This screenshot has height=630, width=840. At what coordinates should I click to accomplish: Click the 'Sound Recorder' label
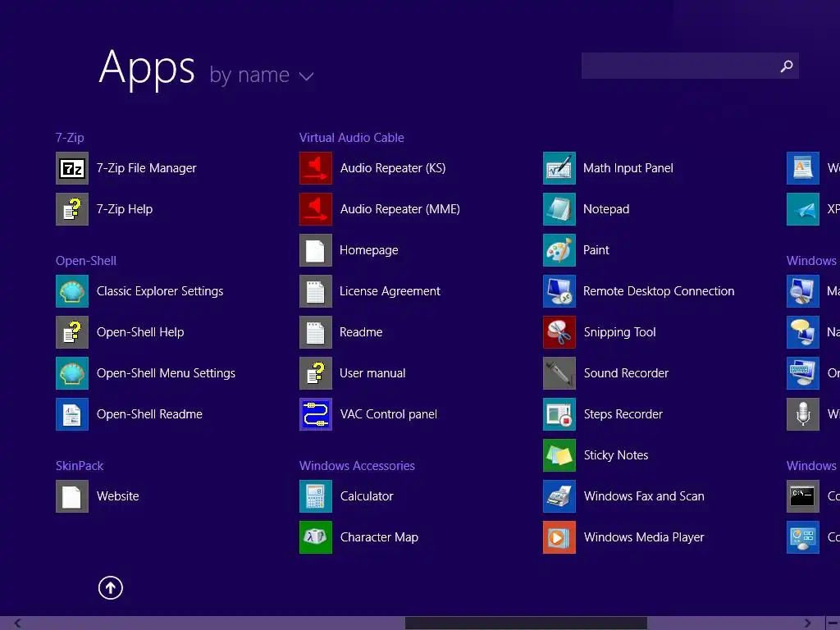tap(626, 373)
